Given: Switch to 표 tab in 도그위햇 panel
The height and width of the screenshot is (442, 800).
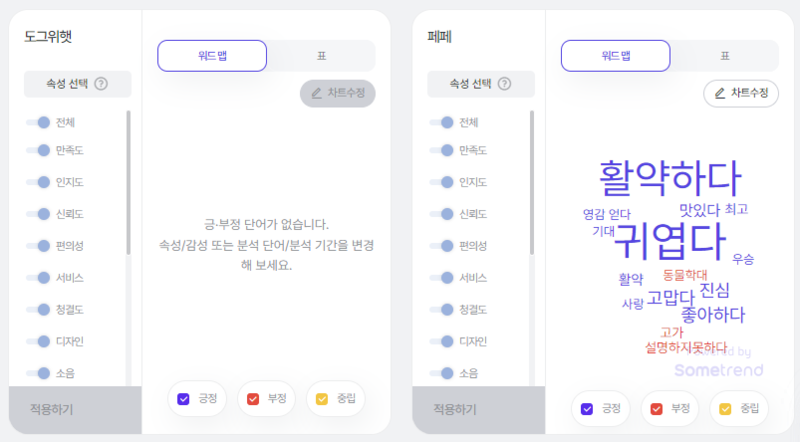Looking at the screenshot, I should click(x=321, y=56).
